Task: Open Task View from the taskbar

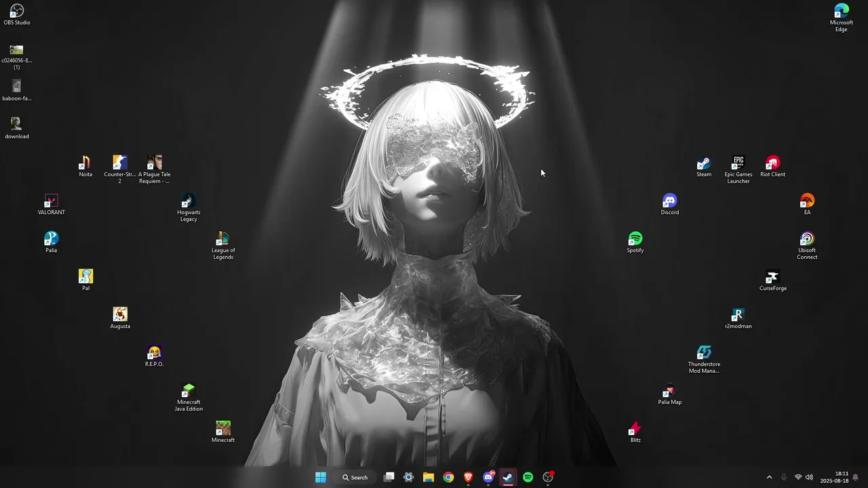Action: [389, 477]
